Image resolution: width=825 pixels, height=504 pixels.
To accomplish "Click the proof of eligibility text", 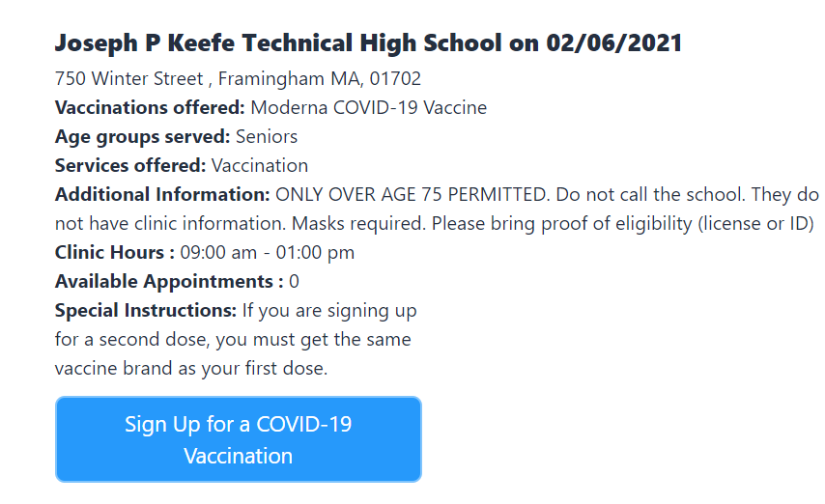I will point(616,224).
